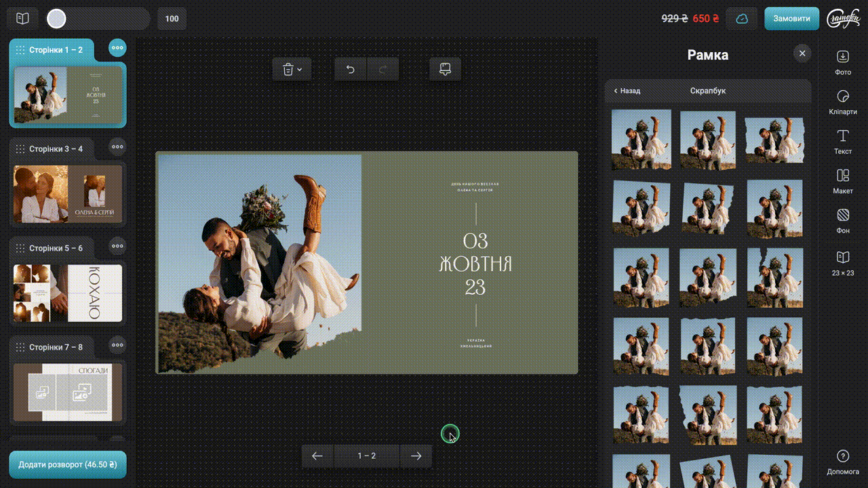Open options menu for Сторінки 1 – 2

click(117, 48)
